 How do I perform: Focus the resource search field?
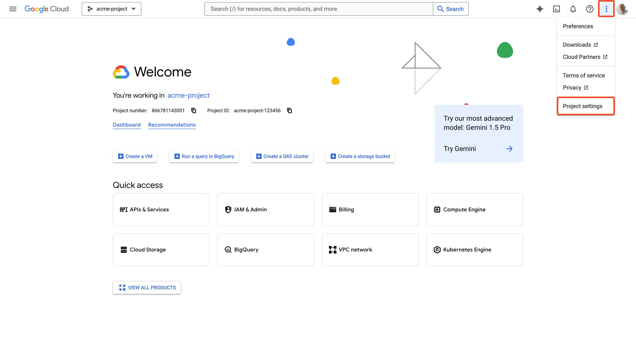[319, 9]
